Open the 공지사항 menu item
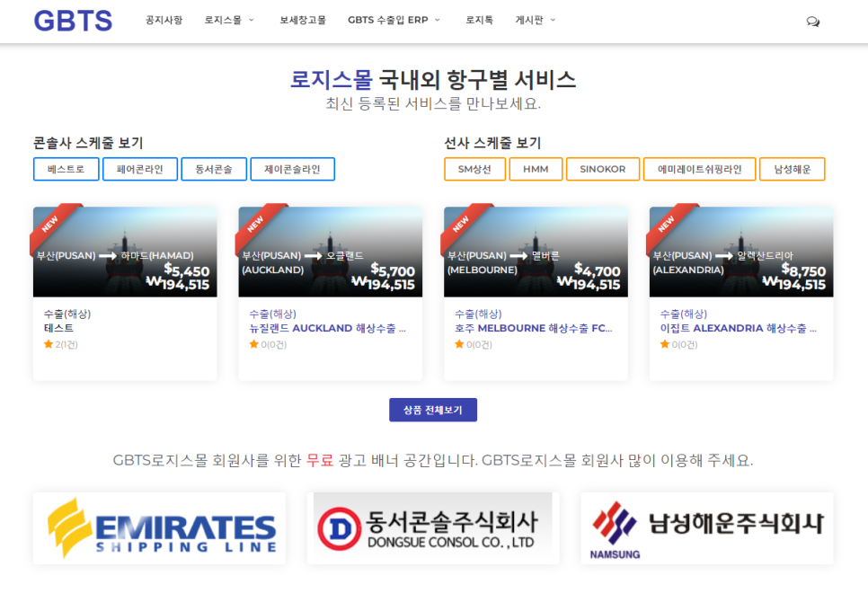The height and width of the screenshot is (602, 868). point(164,20)
